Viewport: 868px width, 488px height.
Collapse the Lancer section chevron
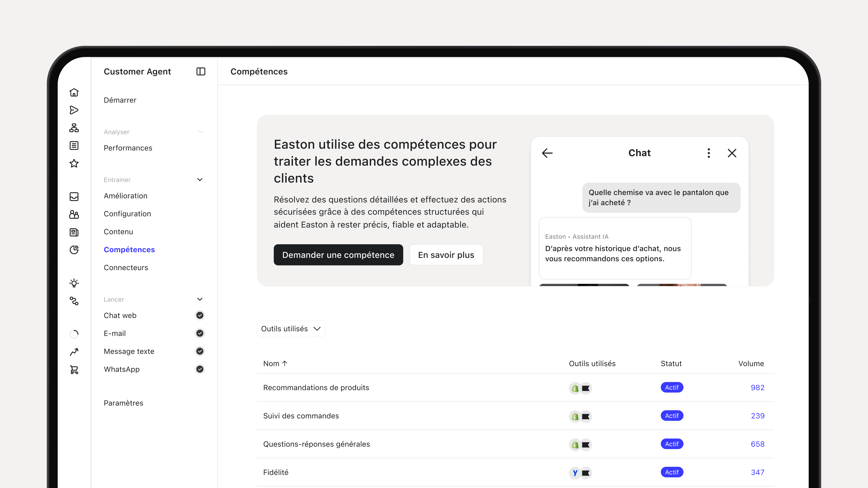(200, 299)
